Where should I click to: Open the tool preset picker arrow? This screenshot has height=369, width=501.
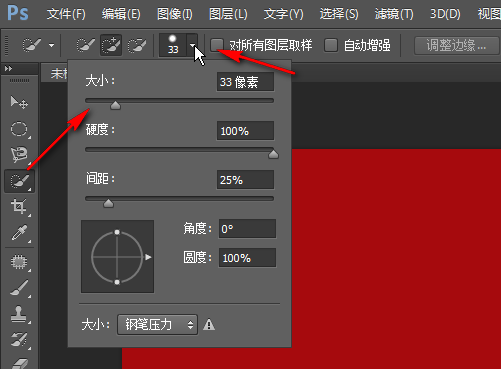(51, 45)
